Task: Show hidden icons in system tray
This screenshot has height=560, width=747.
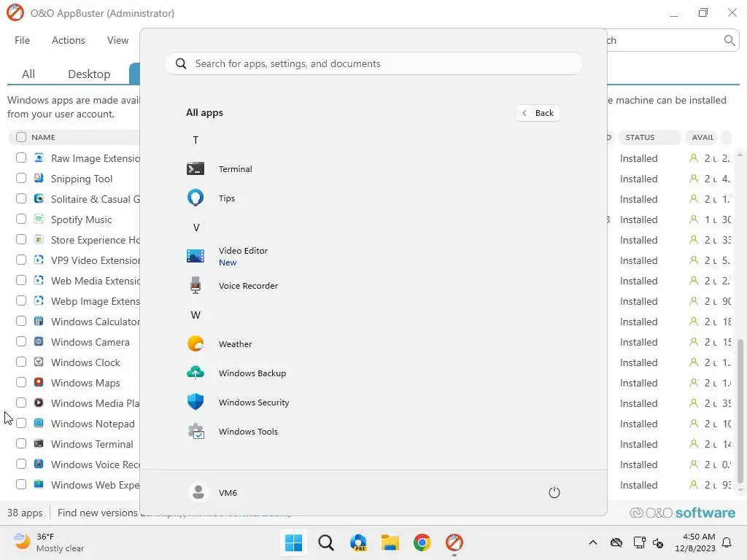Action: click(x=592, y=542)
